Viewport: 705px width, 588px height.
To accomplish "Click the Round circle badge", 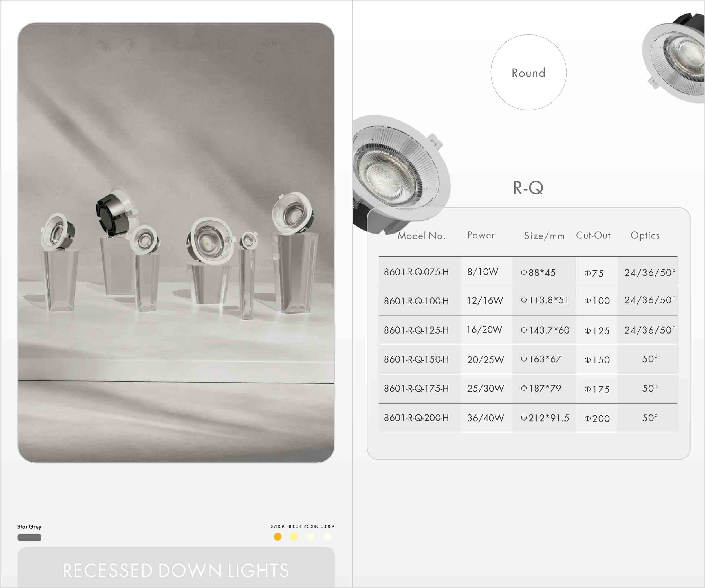I will pyautogui.click(x=528, y=73).
